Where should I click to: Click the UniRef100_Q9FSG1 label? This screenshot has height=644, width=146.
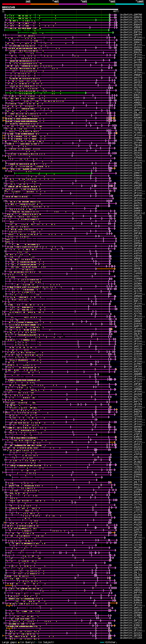pos(131,148)
